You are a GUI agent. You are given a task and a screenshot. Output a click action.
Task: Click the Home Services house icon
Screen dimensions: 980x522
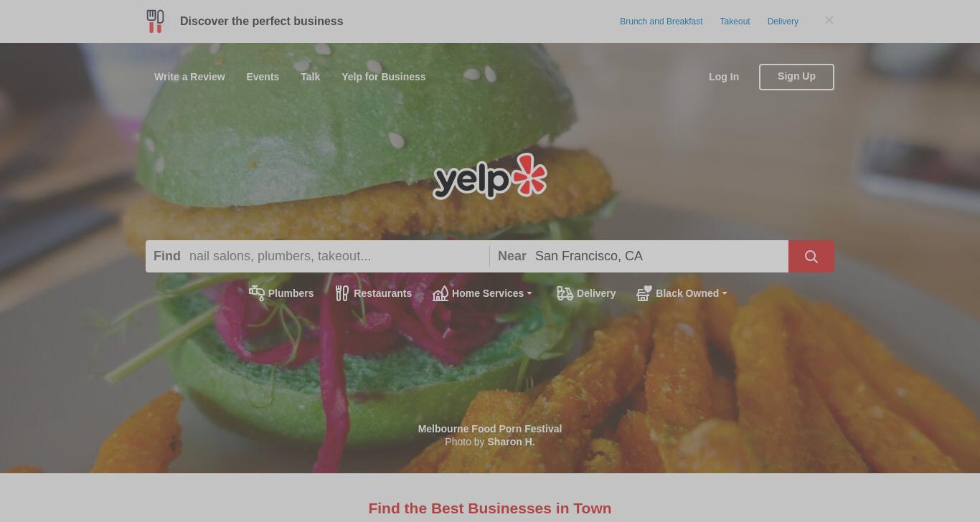(x=440, y=293)
